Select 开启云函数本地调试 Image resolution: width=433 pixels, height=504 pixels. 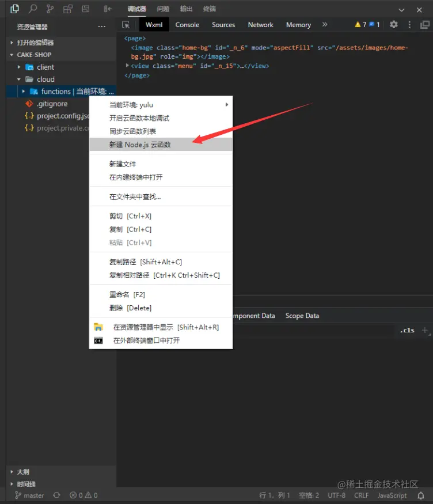pos(161,118)
